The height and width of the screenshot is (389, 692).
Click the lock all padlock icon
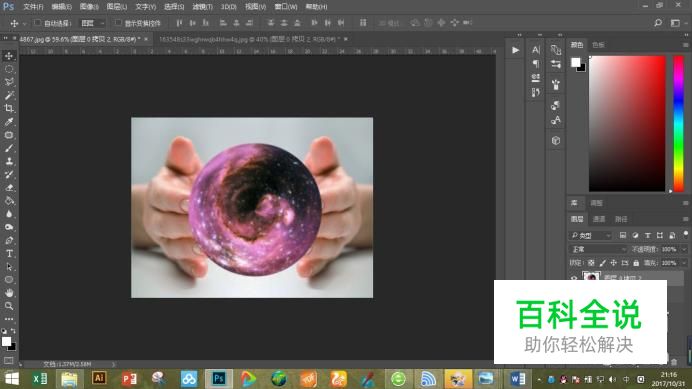pos(636,263)
